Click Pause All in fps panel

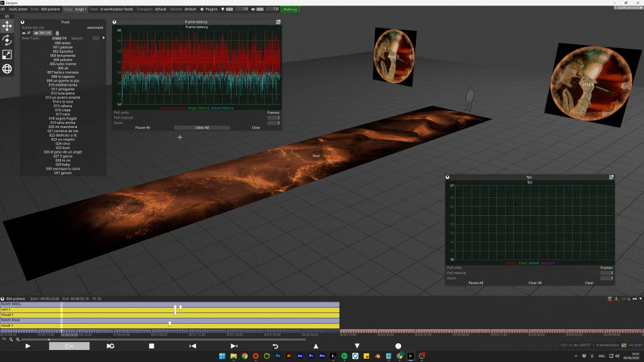tap(476, 283)
